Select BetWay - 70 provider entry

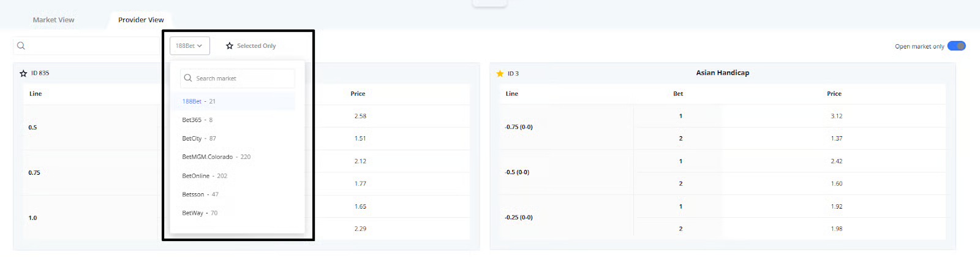click(x=200, y=213)
